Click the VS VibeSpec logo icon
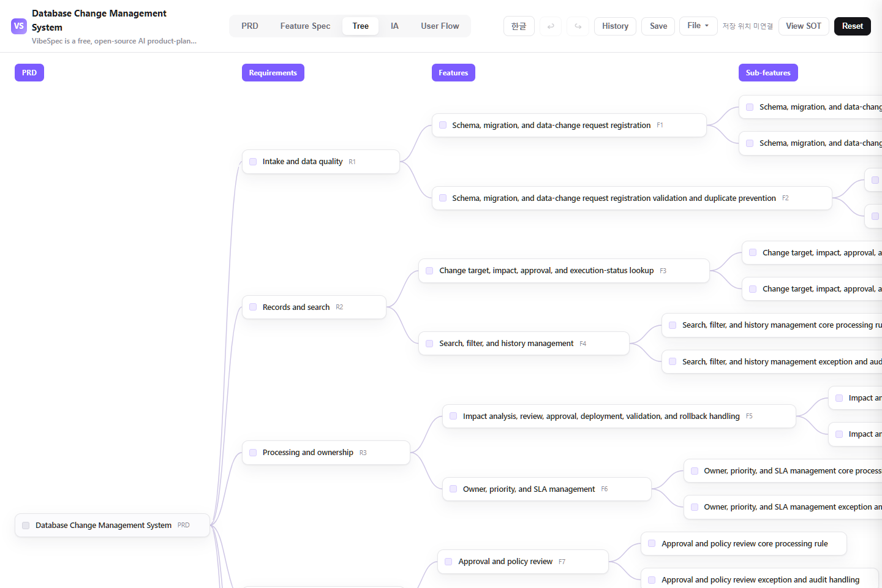Screen dimensions: 882x588 tap(19, 26)
